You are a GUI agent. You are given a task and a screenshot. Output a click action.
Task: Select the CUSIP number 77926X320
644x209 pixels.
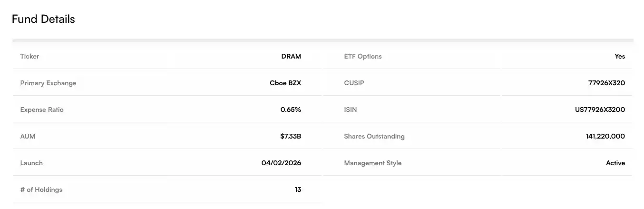[x=606, y=83]
